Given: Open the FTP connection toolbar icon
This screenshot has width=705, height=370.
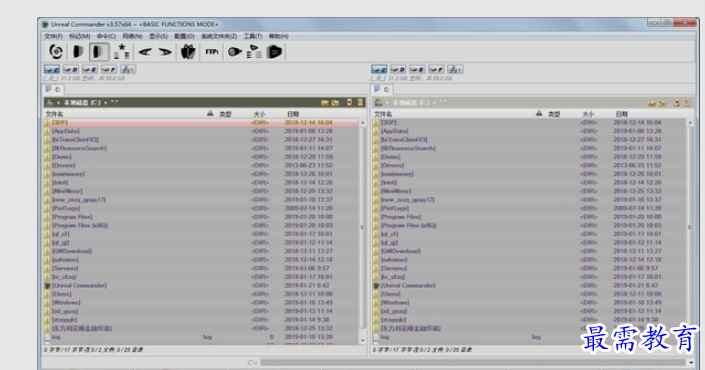Looking at the screenshot, I should coord(212,52).
